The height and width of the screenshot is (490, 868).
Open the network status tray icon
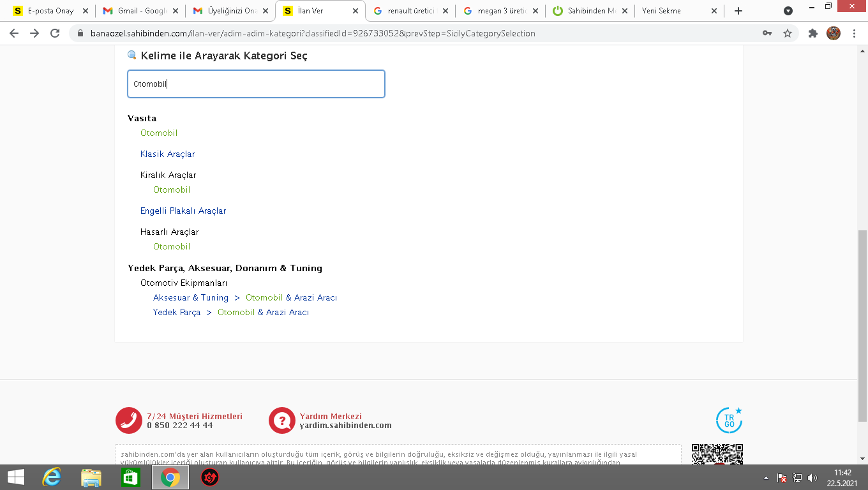click(797, 478)
